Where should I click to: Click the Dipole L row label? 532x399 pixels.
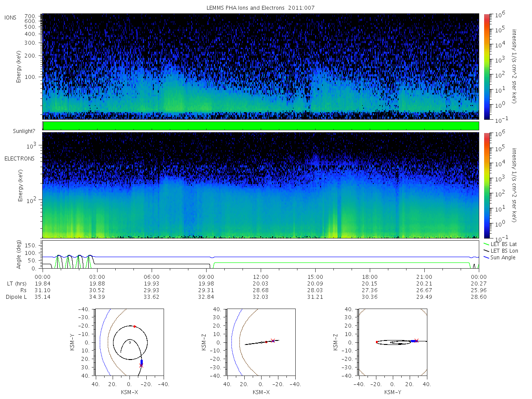(x=16, y=297)
